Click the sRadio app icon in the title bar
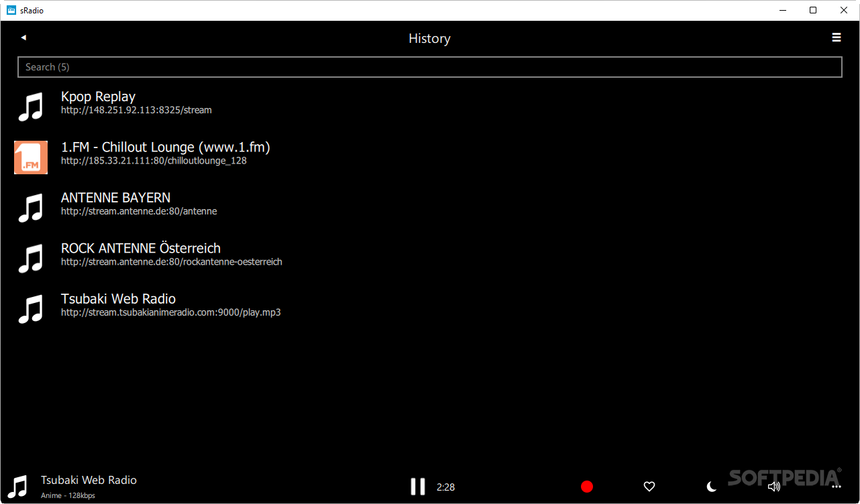Screen dimensions: 860x504 click(x=11, y=10)
